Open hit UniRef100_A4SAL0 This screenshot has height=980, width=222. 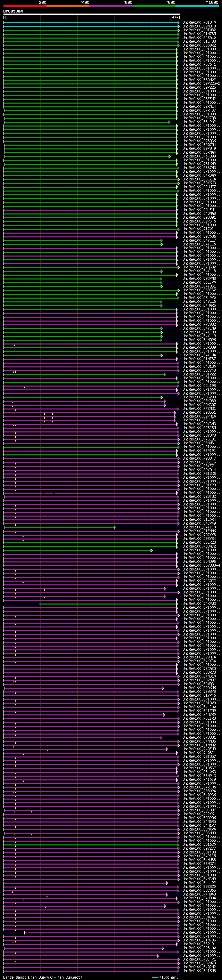199,38
